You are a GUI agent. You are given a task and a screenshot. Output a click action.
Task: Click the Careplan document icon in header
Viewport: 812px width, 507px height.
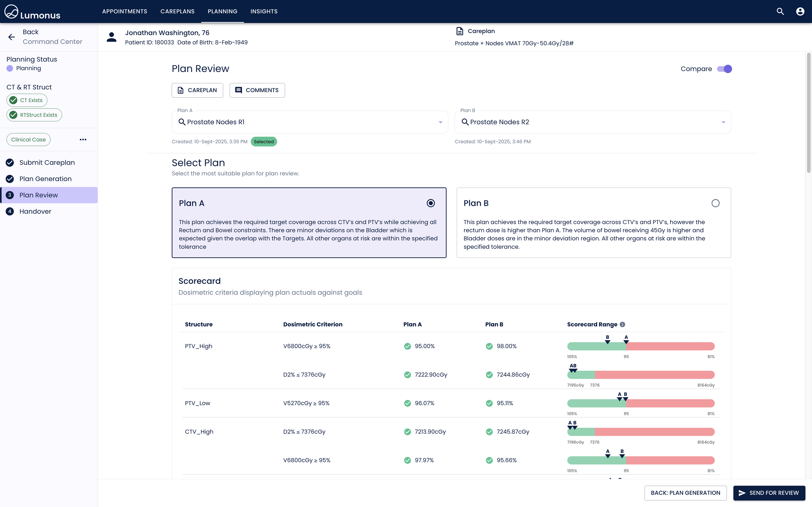click(460, 31)
